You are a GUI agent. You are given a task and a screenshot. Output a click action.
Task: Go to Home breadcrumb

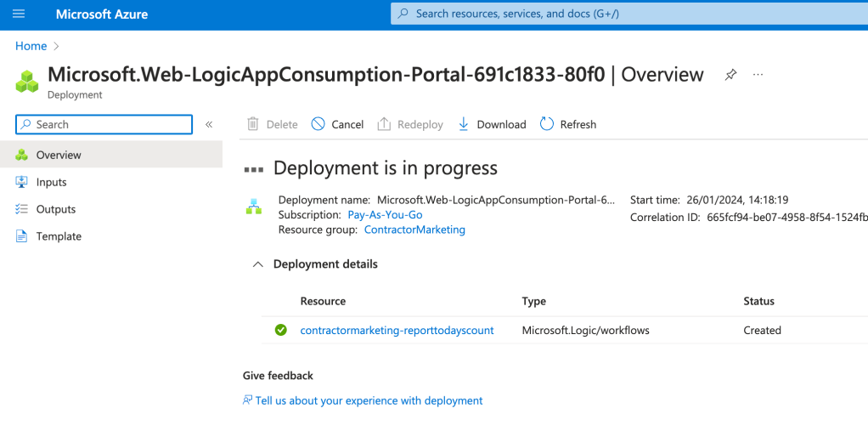coord(31,46)
